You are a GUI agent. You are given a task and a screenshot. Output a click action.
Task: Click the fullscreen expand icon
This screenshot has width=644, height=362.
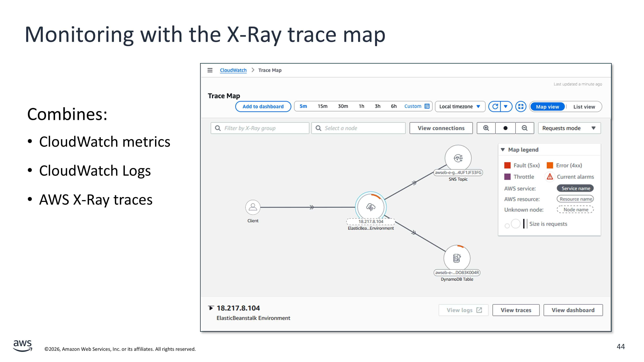point(521,107)
